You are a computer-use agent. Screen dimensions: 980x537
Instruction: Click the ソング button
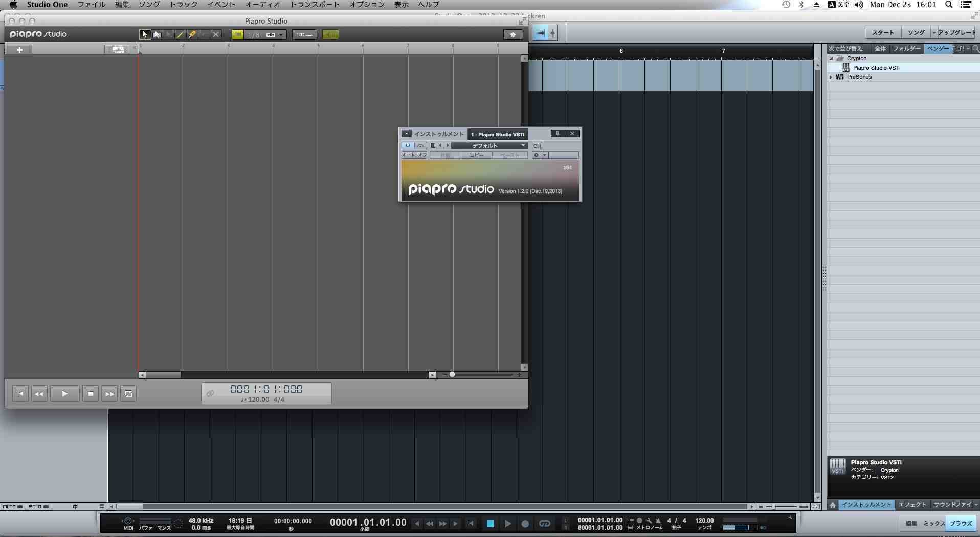[916, 33]
